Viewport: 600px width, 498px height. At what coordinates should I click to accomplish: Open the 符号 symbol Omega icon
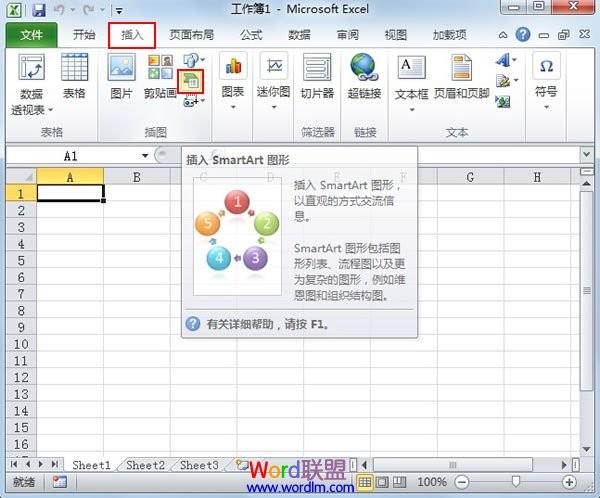[546, 66]
